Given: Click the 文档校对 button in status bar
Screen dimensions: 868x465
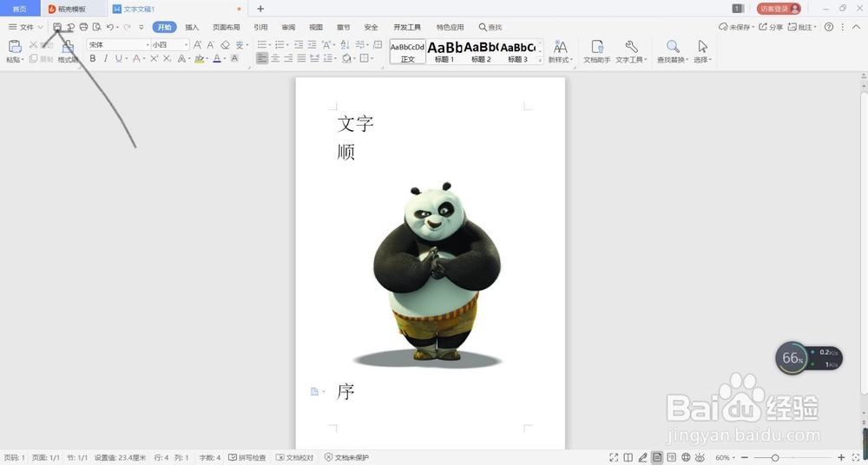Looking at the screenshot, I should 295,458.
